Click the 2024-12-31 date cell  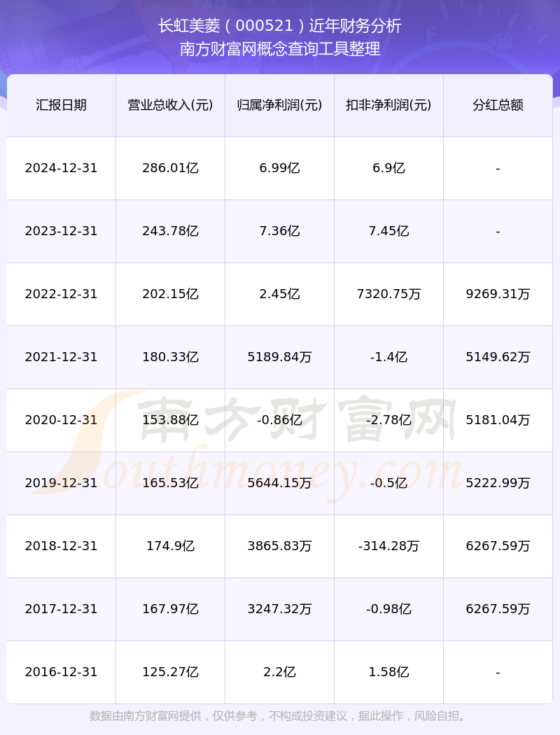pos(62,168)
